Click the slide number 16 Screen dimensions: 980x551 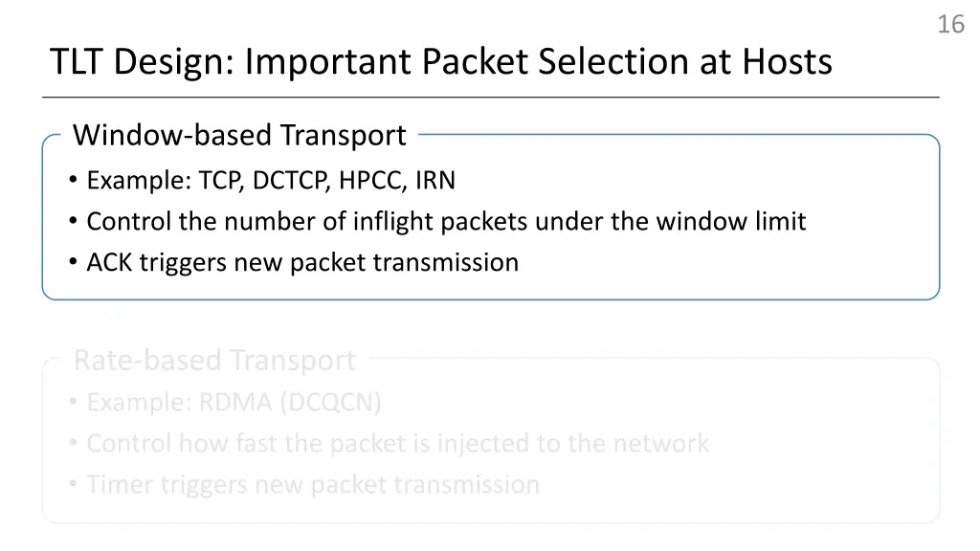click(x=950, y=24)
